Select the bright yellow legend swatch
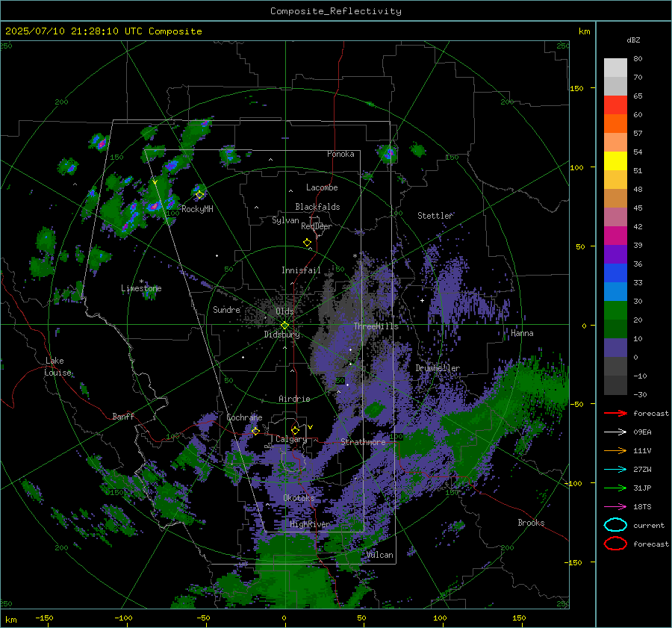672x628 pixels. pos(615,161)
